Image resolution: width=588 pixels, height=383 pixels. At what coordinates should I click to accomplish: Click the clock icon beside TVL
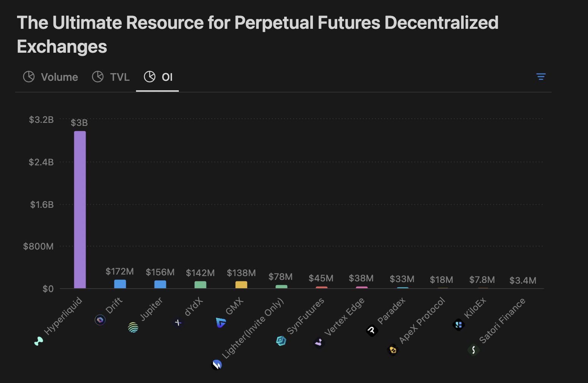click(98, 77)
